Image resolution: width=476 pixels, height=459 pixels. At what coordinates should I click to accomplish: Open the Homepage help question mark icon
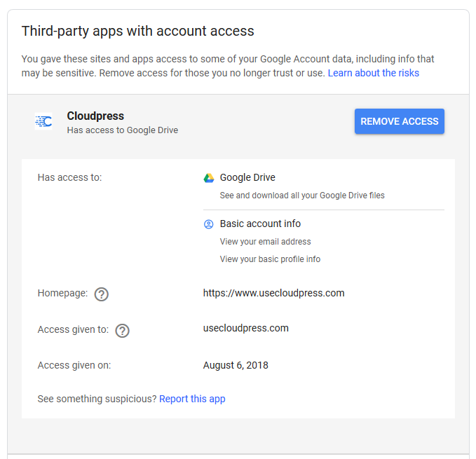pyautogui.click(x=102, y=294)
